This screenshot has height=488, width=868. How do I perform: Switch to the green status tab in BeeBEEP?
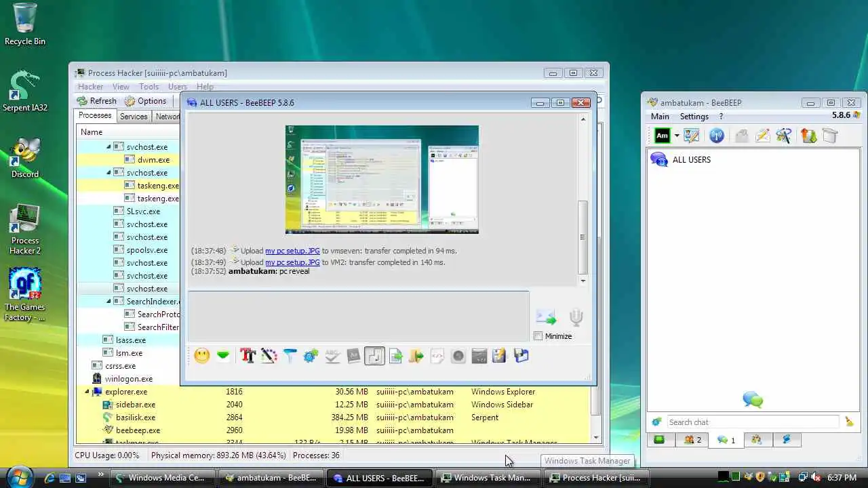659,440
